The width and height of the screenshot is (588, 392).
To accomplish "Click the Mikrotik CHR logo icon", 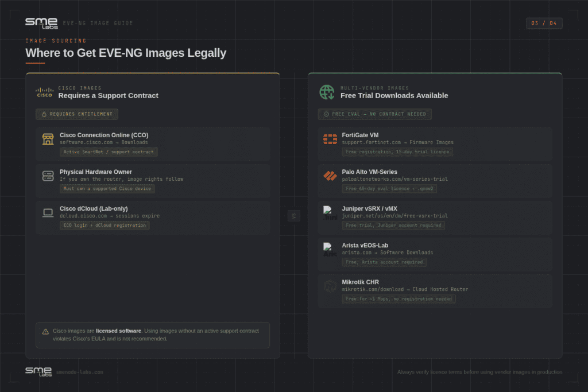I will pos(330,287).
